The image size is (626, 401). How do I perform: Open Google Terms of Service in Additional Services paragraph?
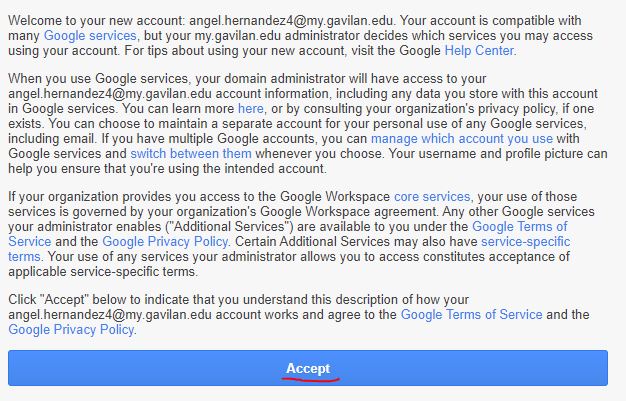click(547, 227)
